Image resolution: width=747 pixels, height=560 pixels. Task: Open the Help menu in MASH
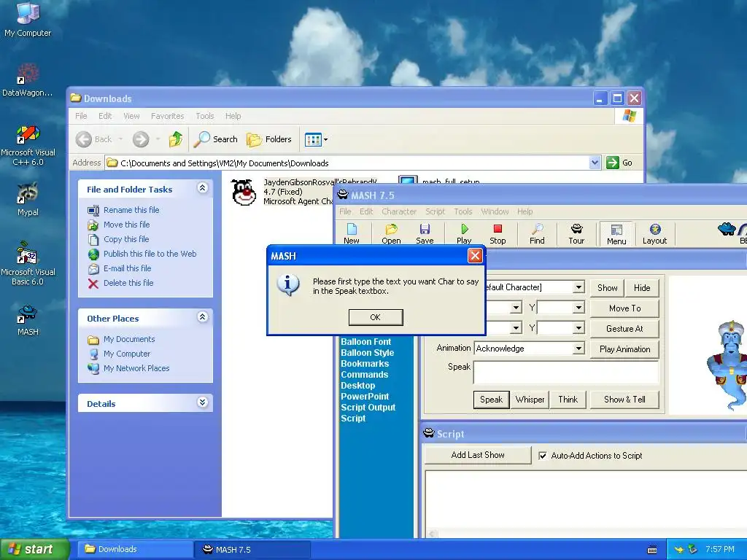pos(525,211)
